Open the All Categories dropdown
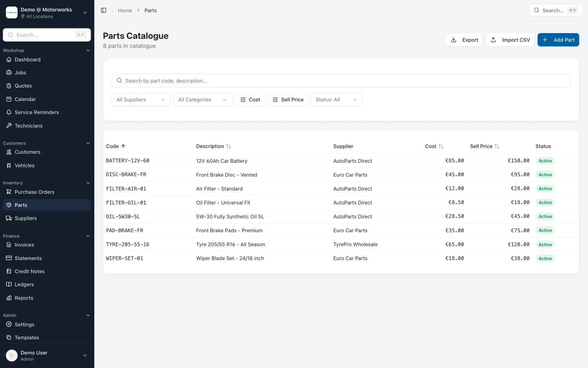Image resolution: width=588 pixels, height=368 pixels. coord(203,99)
